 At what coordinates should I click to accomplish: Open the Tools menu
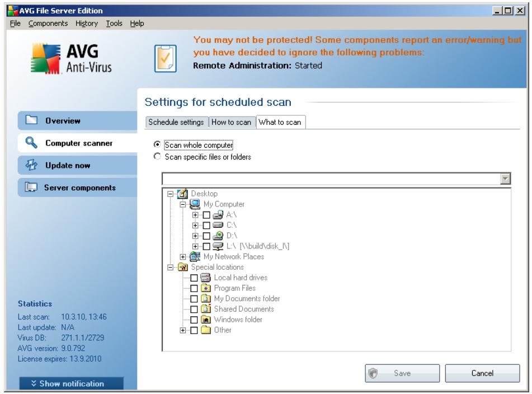click(x=114, y=24)
